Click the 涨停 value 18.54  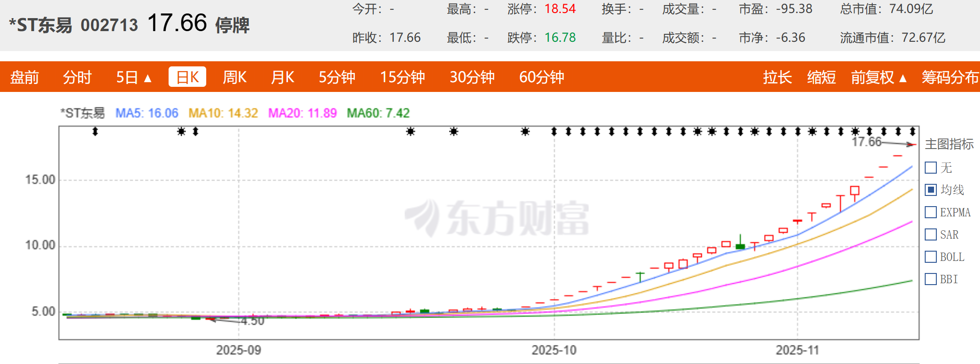tap(560, 9)
